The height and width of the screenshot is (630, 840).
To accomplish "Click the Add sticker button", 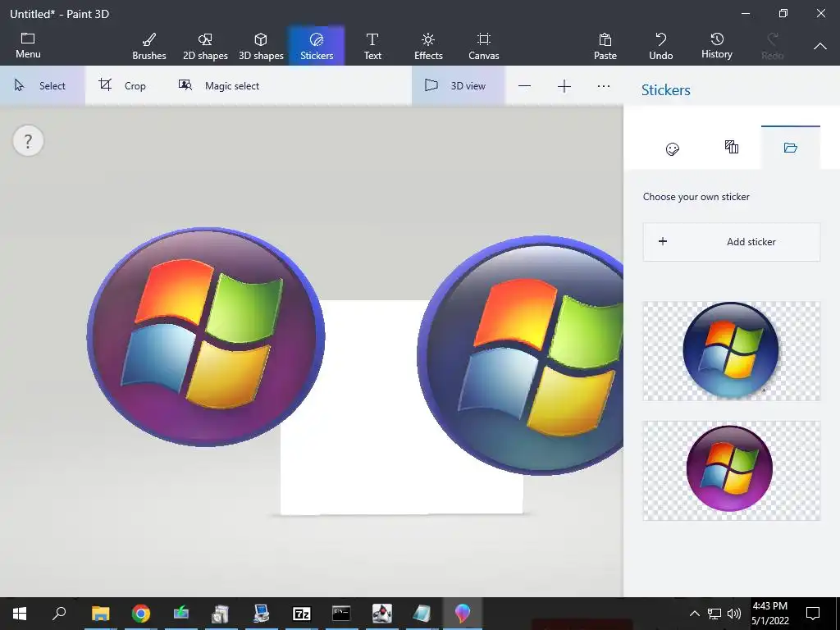I will (731, 242).
